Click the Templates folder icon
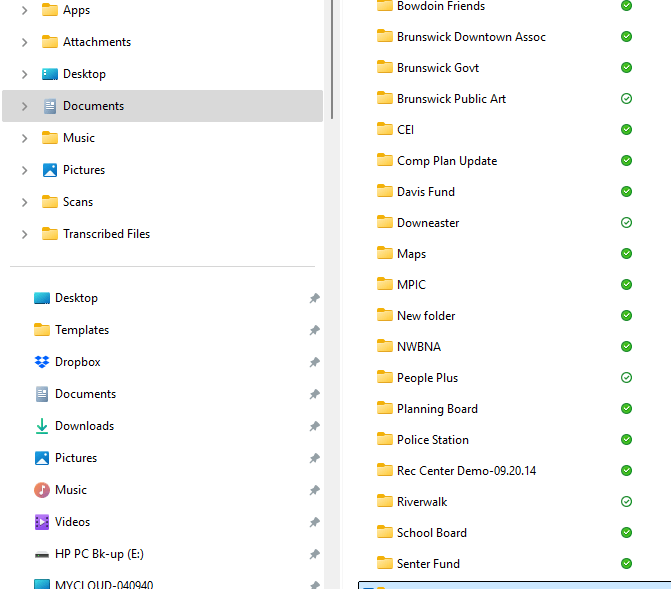 pyautogui.click(x=42, y=330)
